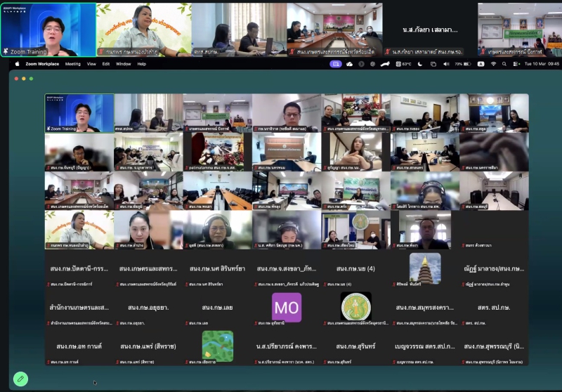Select the Zoom Training video tile in gallery

pos(79,112)
